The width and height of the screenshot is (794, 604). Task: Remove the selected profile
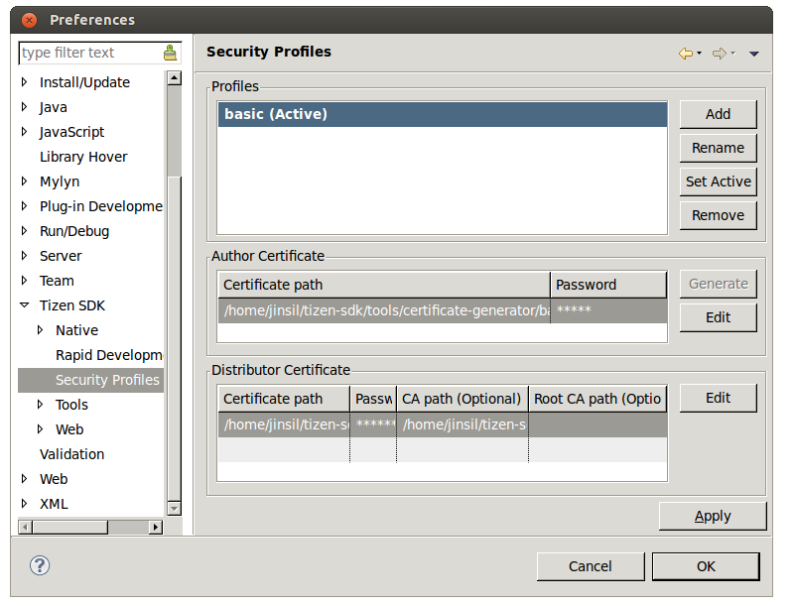(x=717, y=215)
